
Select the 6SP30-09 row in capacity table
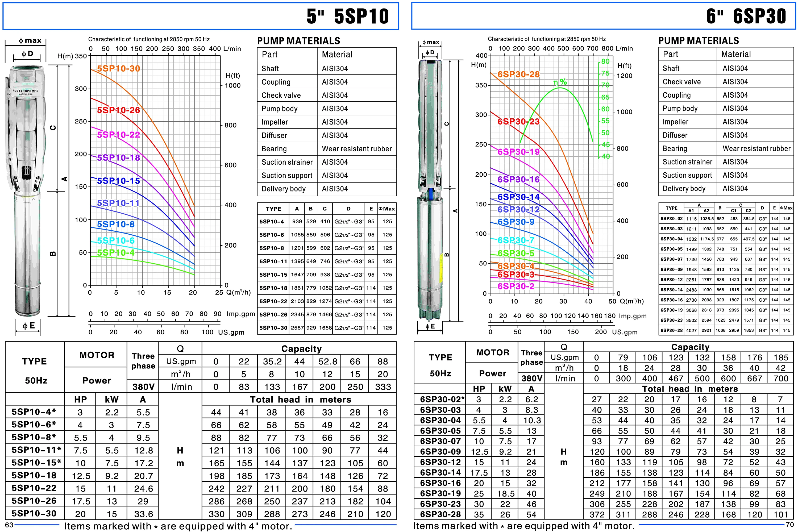[x=440, y=452]
